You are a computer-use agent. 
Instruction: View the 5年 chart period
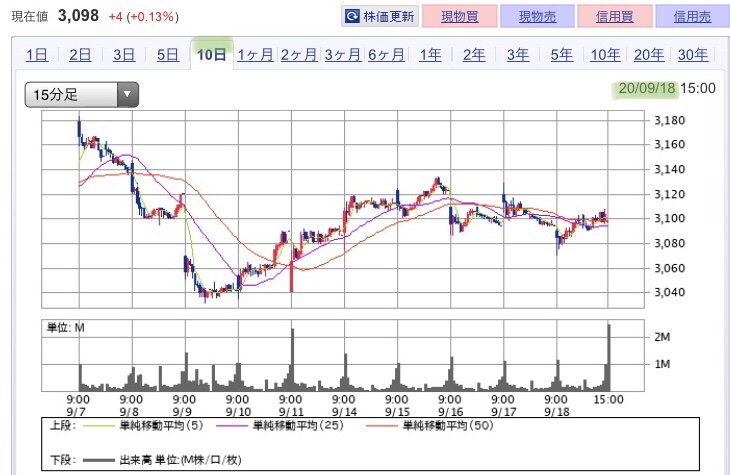561,54
